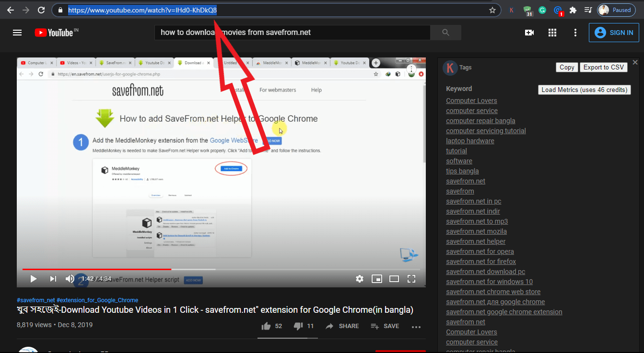Screen dimensions: 644x353
Task: Open the create video camera icon
Action: coord(529,33)
